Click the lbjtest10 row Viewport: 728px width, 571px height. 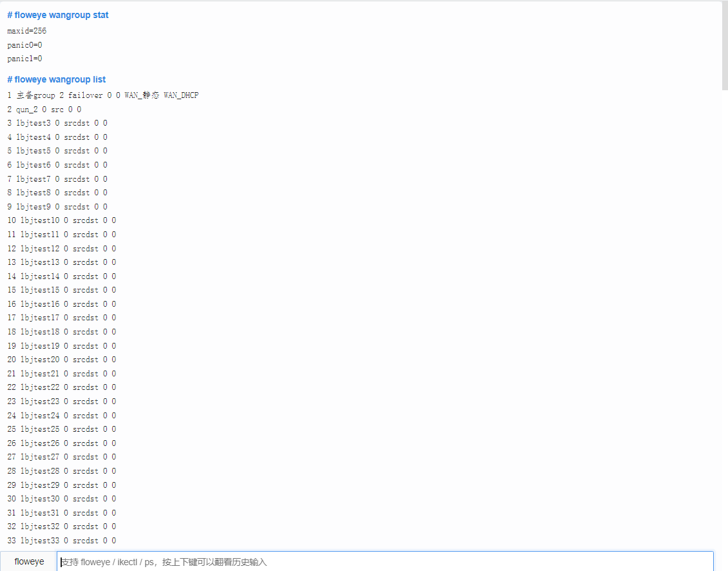tap(62, 220)
